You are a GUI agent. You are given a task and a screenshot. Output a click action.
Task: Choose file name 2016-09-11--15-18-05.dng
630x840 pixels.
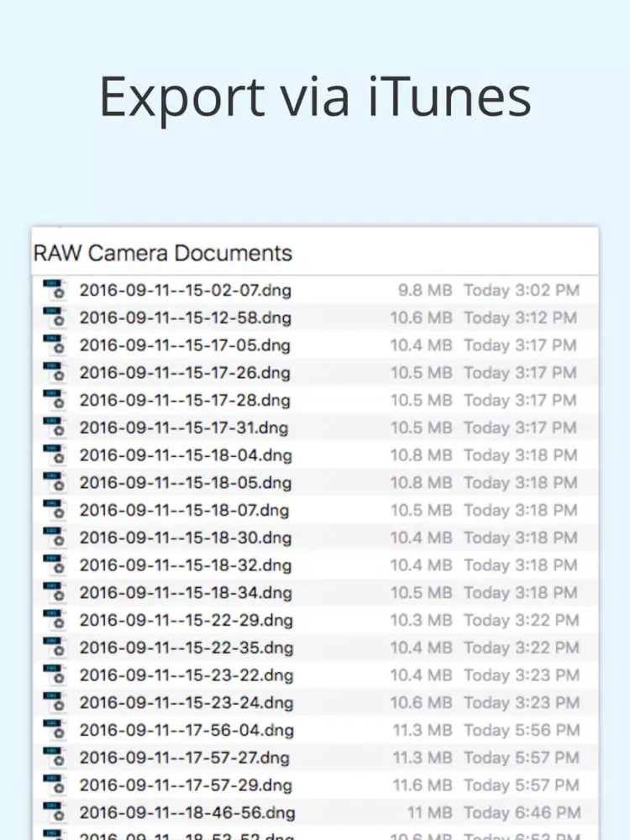coord(186,483)
